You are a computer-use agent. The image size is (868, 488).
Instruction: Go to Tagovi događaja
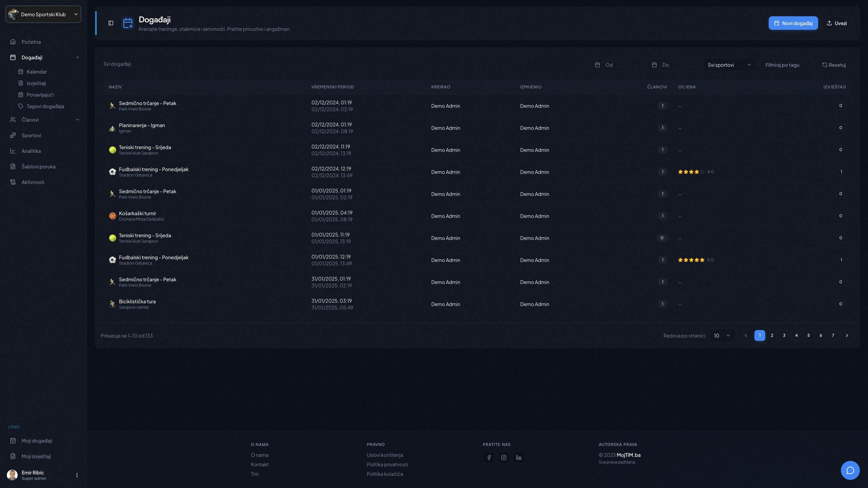click(x=45, y=106)
